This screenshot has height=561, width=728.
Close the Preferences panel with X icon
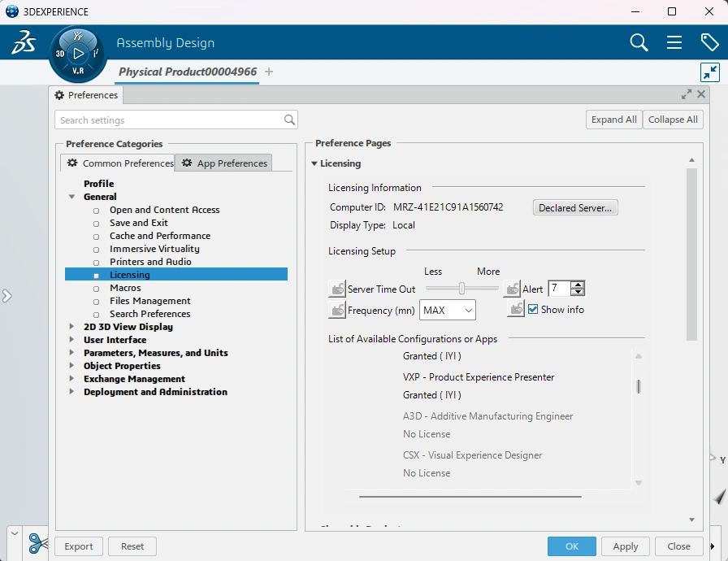(701, 94)
